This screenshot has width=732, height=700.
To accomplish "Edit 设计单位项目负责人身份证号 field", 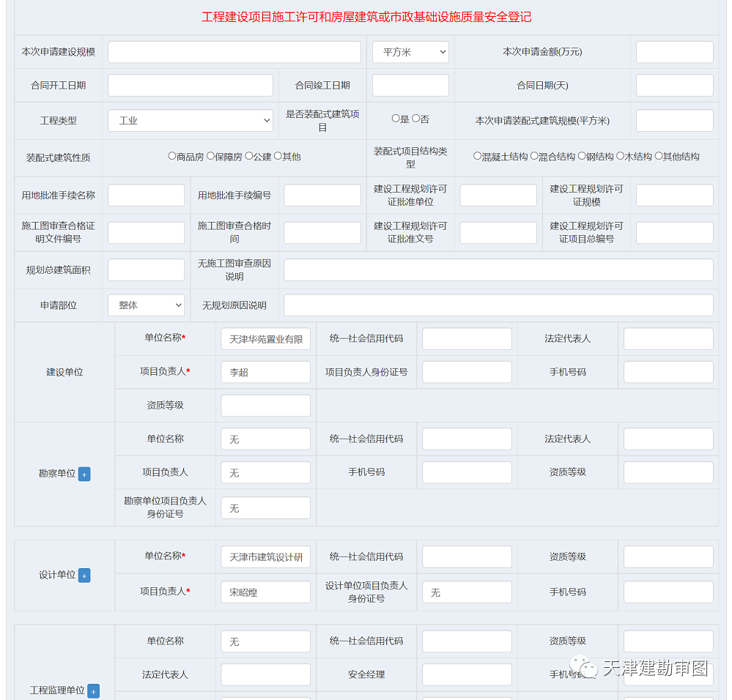I will click(467, 592).
